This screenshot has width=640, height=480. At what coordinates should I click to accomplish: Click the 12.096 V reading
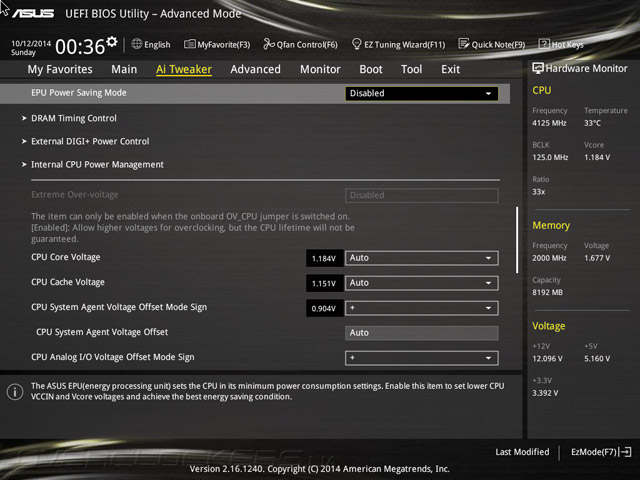tap(547, 358)
